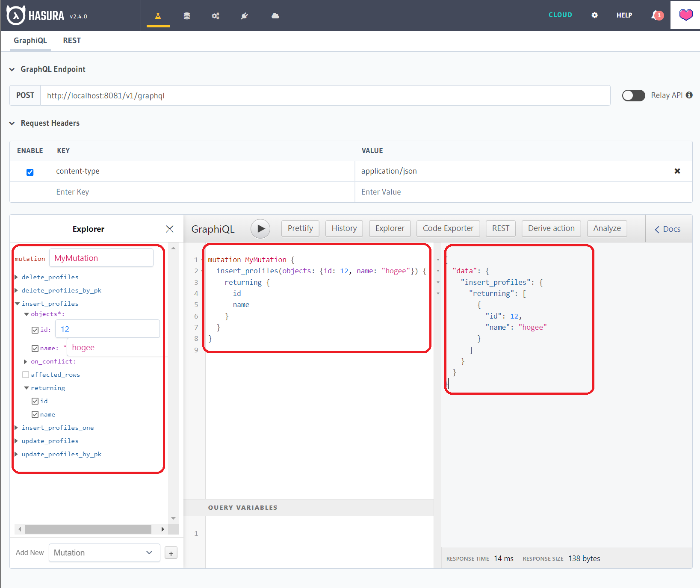Expand the delete_profiles_by_pk tree node
700x588 pixels.
[x=17, y=290]
